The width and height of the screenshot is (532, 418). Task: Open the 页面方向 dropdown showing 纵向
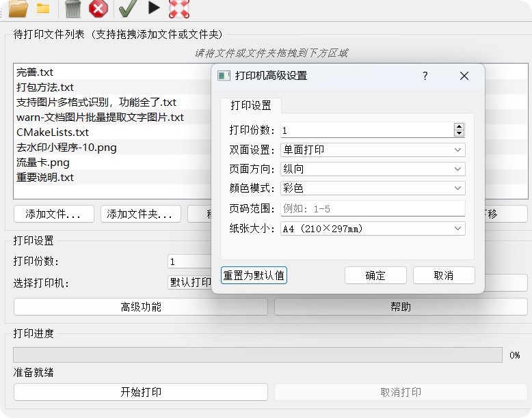tap(373, 169)
